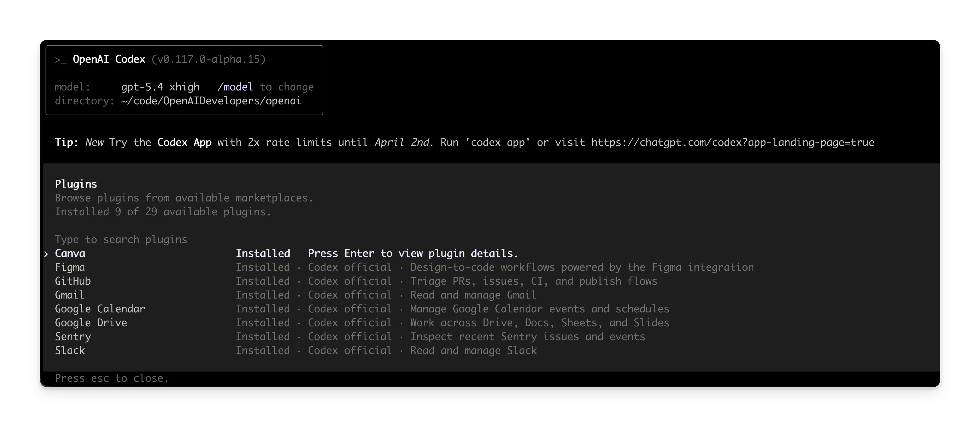Select the Google Calendar plugin

[491, 309]
